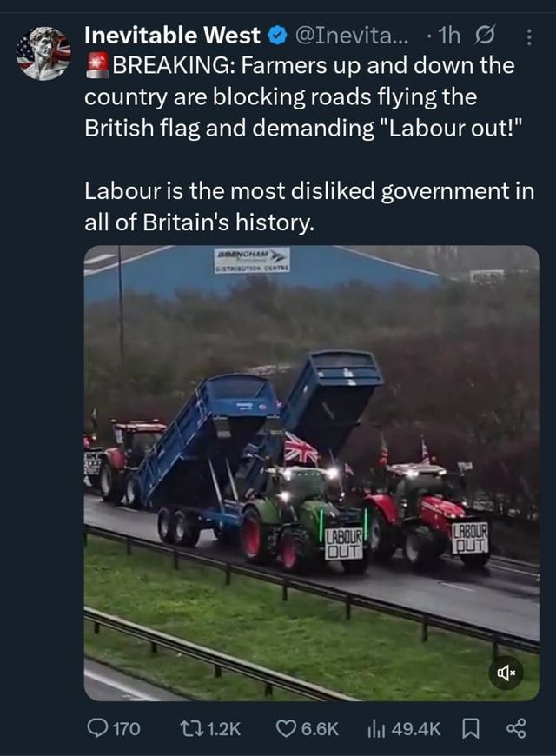Open the @Inevita... handle link
This screenshot has width=556, height=756.
351,36
